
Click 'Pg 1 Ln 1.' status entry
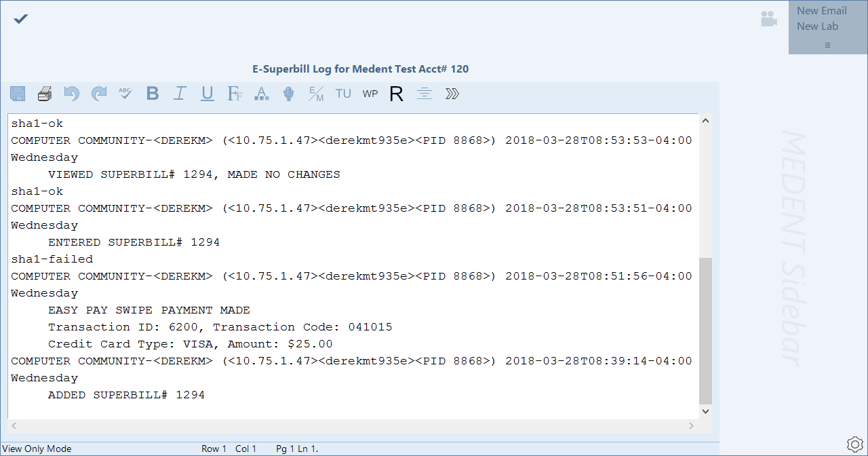tap(297, 449)
